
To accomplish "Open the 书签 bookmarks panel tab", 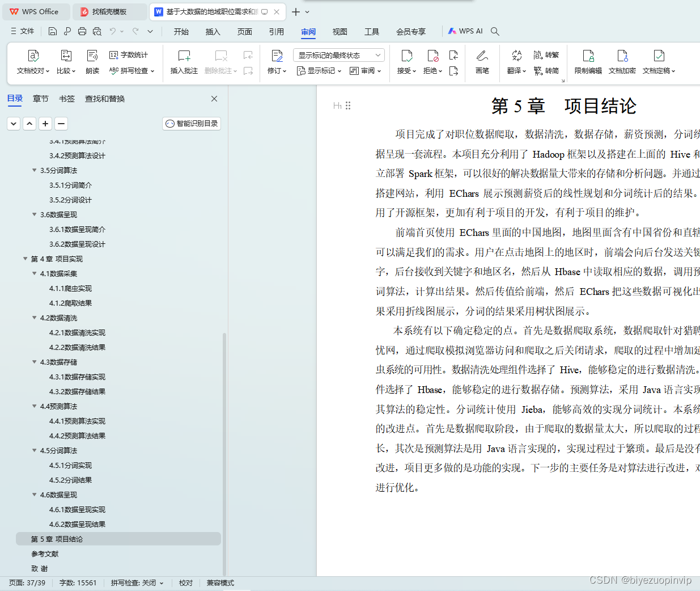I will 67,98.
